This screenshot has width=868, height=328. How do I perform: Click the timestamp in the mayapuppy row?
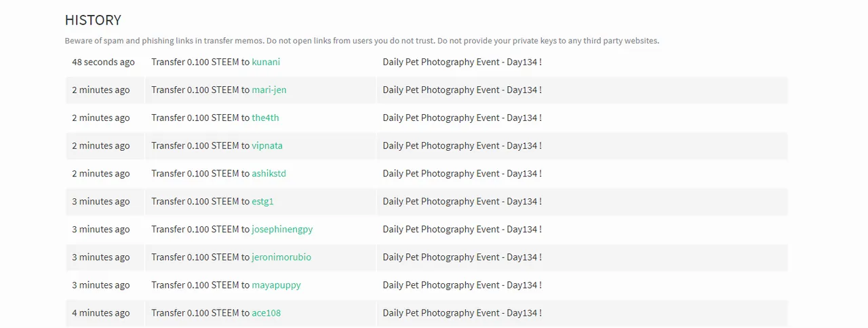[101, 285]
